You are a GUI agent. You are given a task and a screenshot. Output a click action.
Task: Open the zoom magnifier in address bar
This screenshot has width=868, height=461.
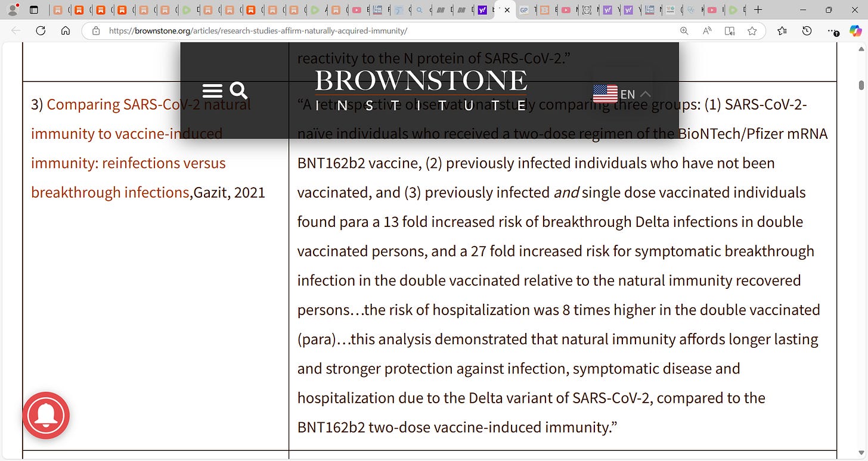coord(684,31)
